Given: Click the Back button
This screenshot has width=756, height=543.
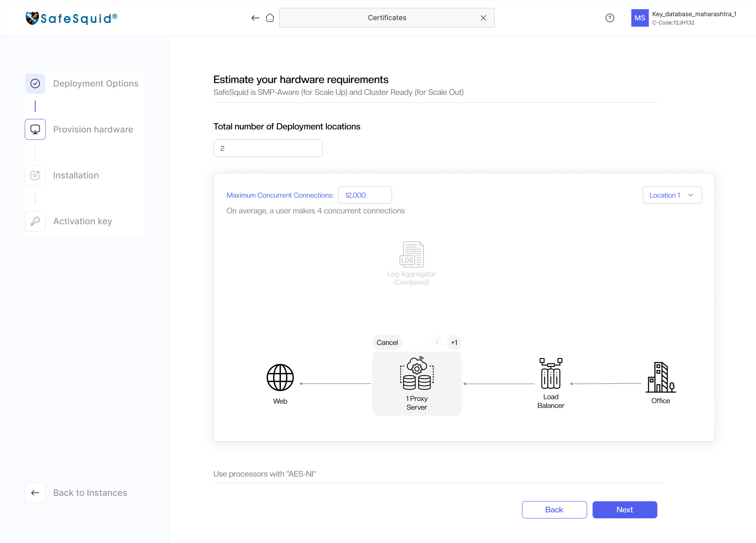Looking at the screenshot, I should pyautogui.click(x=554, y=510).
